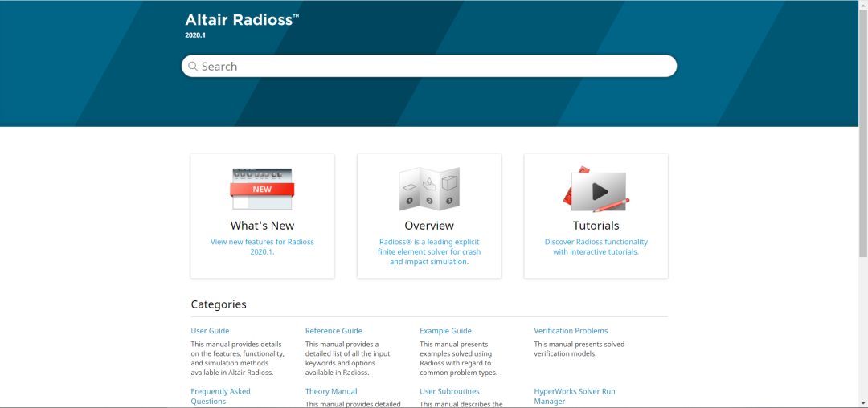
Task: Open the Overview heading
Action: pos(429,226)
